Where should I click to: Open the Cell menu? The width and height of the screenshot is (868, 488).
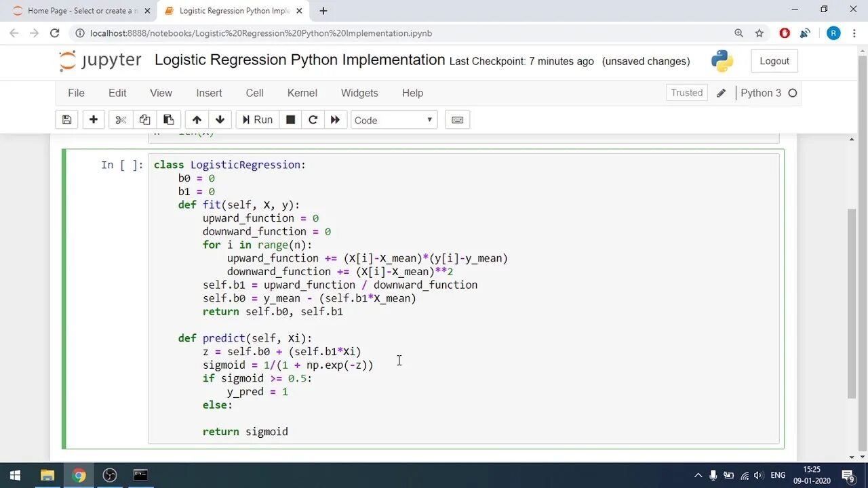pos(255,93)
